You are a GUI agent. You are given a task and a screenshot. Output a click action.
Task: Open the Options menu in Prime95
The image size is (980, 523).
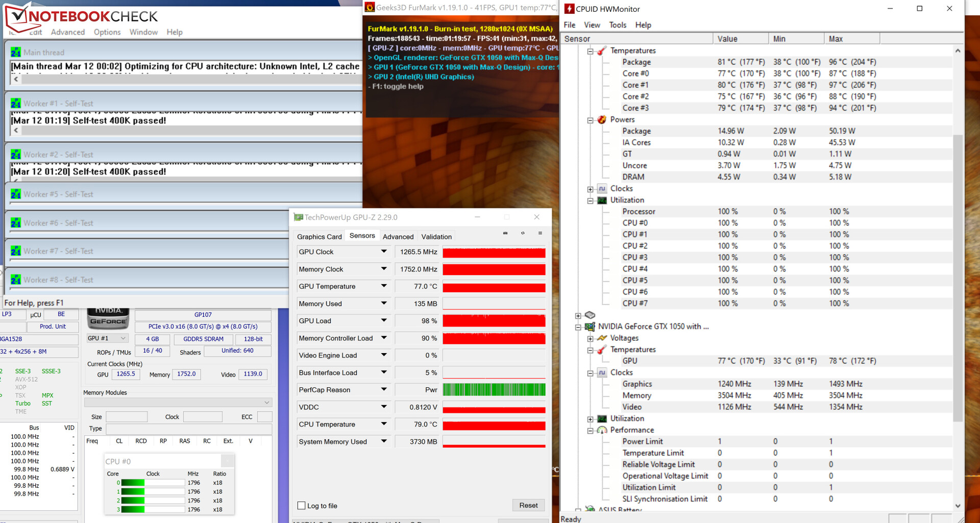click(x=107, y=32)
